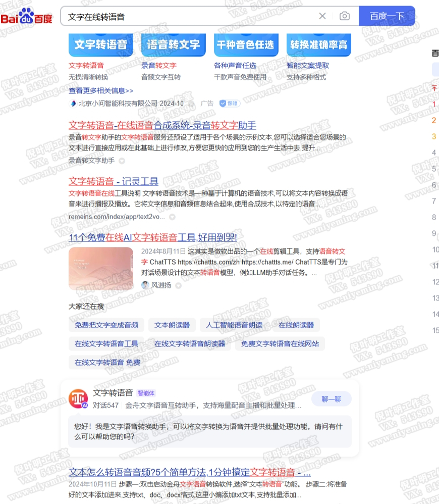The height and width of the screenshot is (504, 439).
Task: Open result 11个免费在线AI文字转语音工具
Action: pyautogui.click(x=153, y=237)
